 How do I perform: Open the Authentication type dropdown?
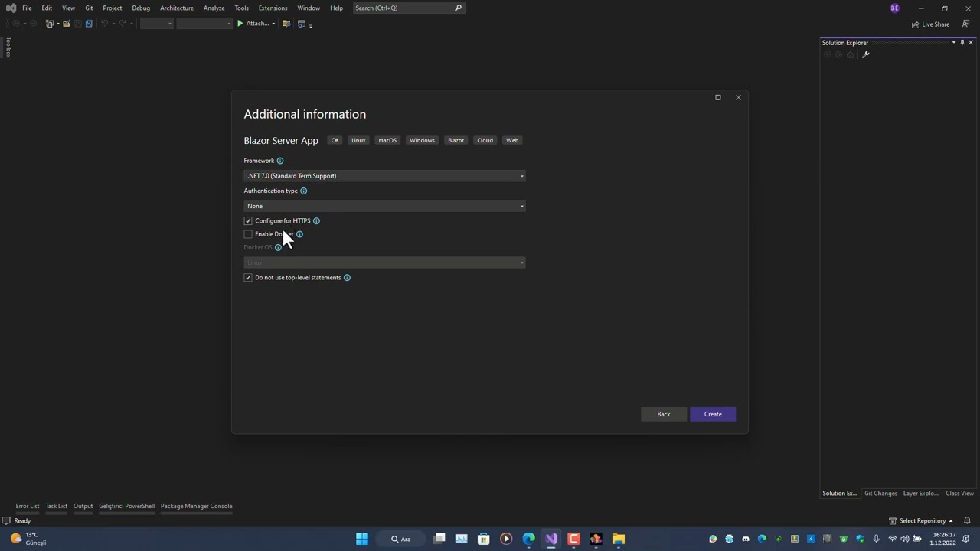click(384, 206)
